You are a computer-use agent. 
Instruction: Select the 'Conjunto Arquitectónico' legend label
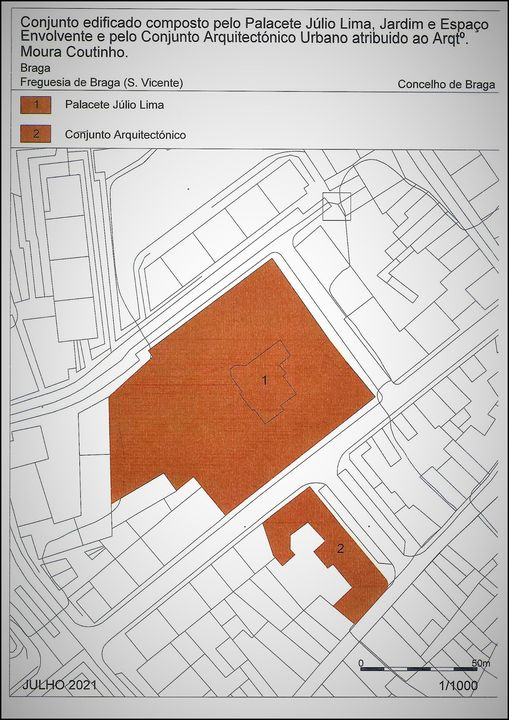pyautogui.click(x=125, y=135)
